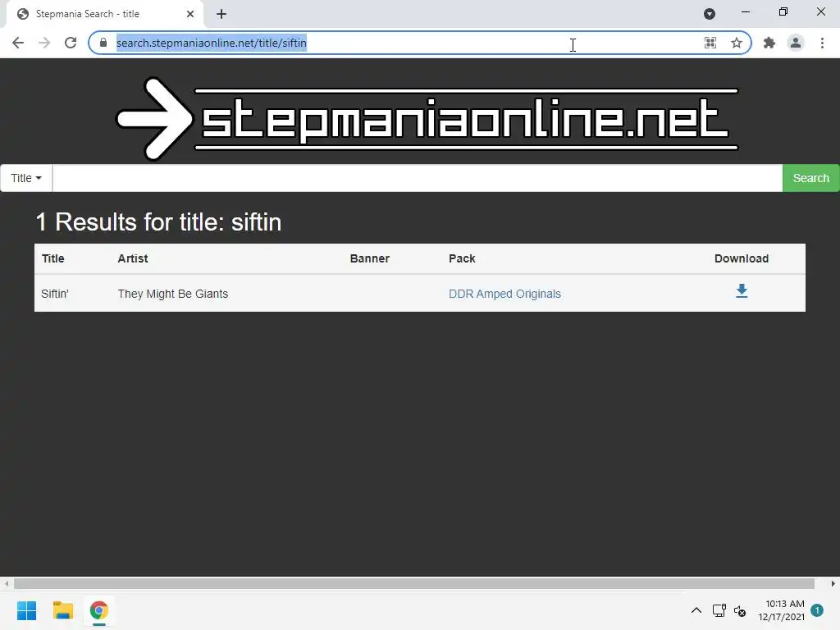Viewport: 840px width, 630px height.
Task: Focus the search text input field
Action: pyautogui.click(x=418, y=178)
